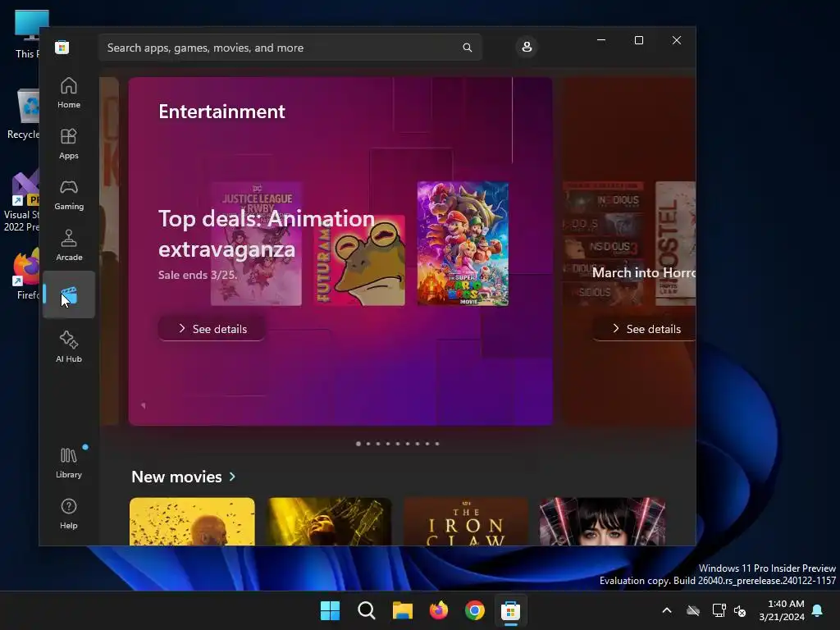The height and width of the screenshot is (630, 840).
Task: Open the Windows Start menu
Action: click(330, 610)
